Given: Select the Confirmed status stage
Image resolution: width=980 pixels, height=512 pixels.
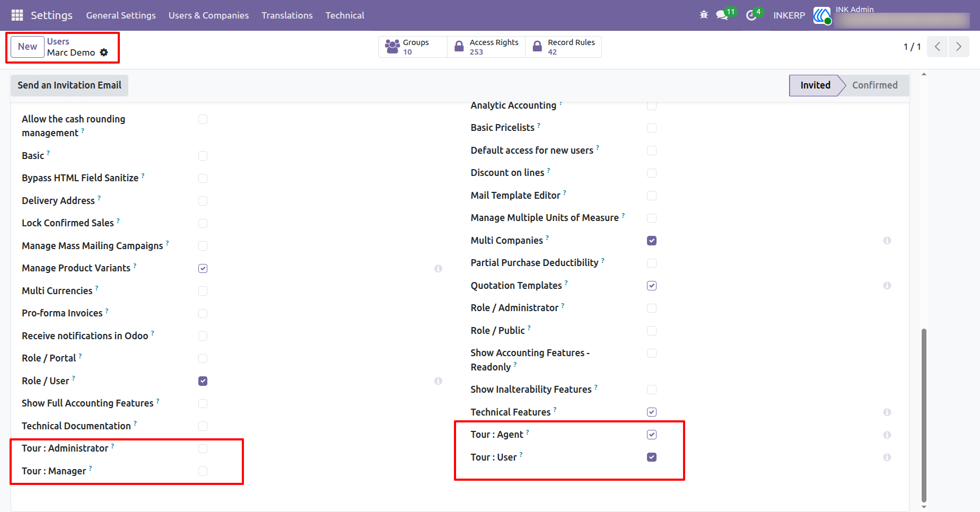Looking at the screenshot, I should click(874, 85).
